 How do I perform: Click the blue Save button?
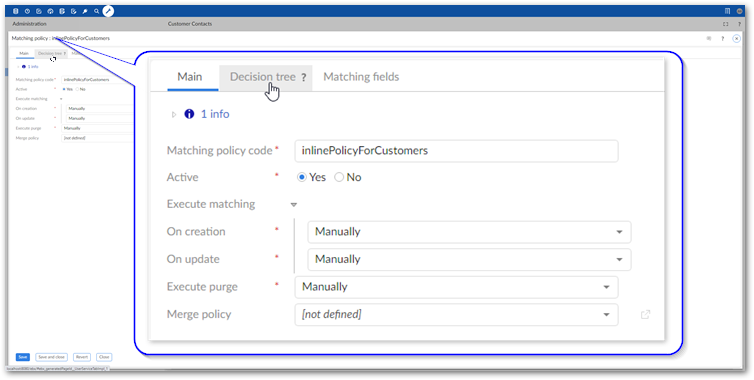coord(23,357)
